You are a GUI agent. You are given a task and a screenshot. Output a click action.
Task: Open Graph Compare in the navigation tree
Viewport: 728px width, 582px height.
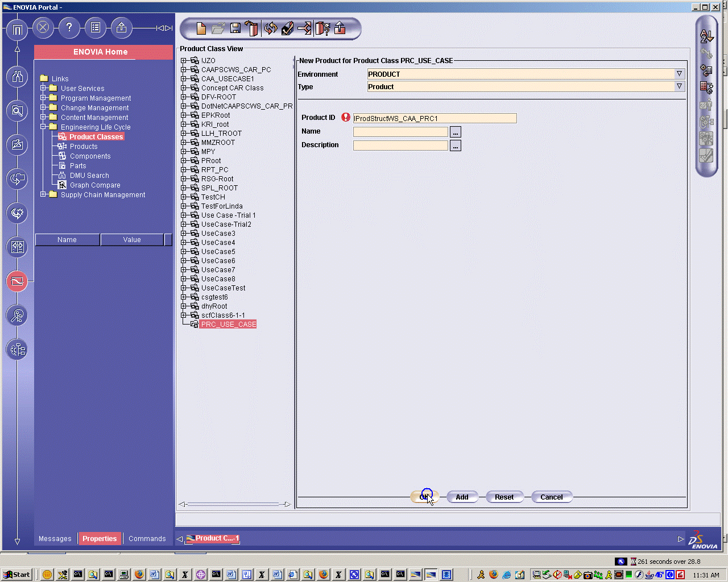pos(95,185)
